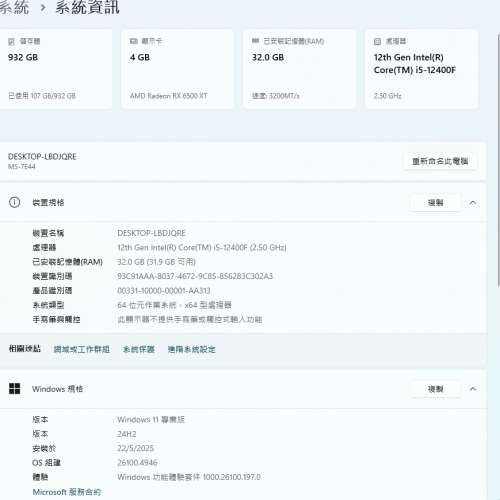Click the RAM icon in 32.0 GB card
The width and height of the screenshot is (500, 500).
[x=255, y=41]
